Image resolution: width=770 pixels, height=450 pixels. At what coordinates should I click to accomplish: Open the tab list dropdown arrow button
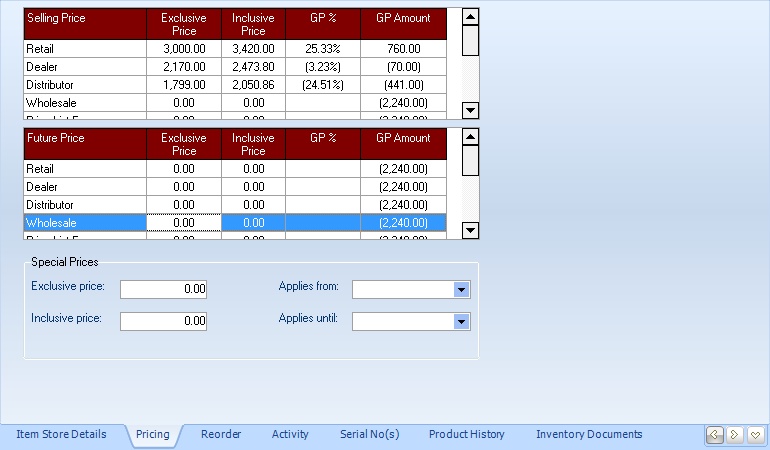pos(755,435)
